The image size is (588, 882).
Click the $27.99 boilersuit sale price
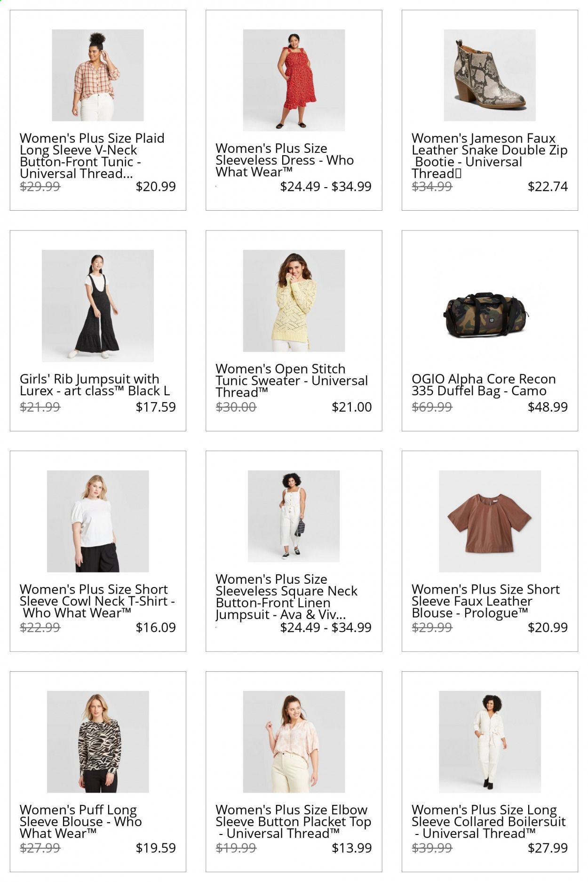pos(548,848)
